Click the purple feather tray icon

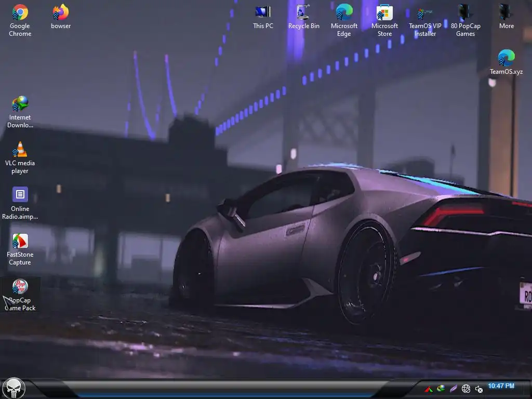[x=453, y=389]
